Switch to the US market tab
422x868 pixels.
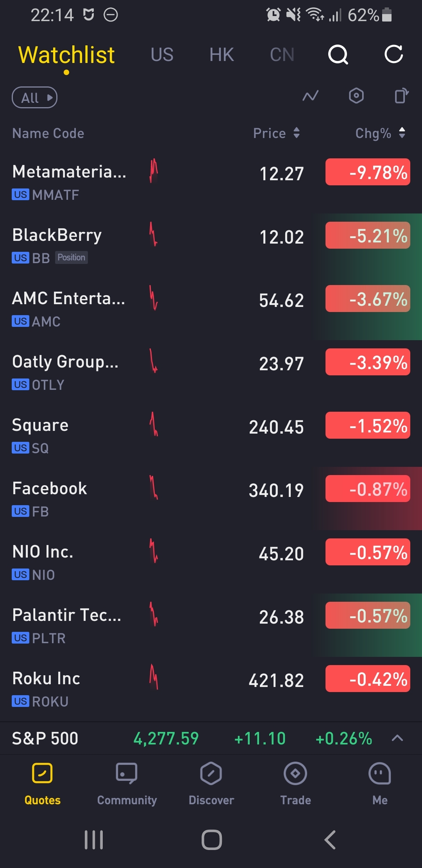[x=162, y=55]
